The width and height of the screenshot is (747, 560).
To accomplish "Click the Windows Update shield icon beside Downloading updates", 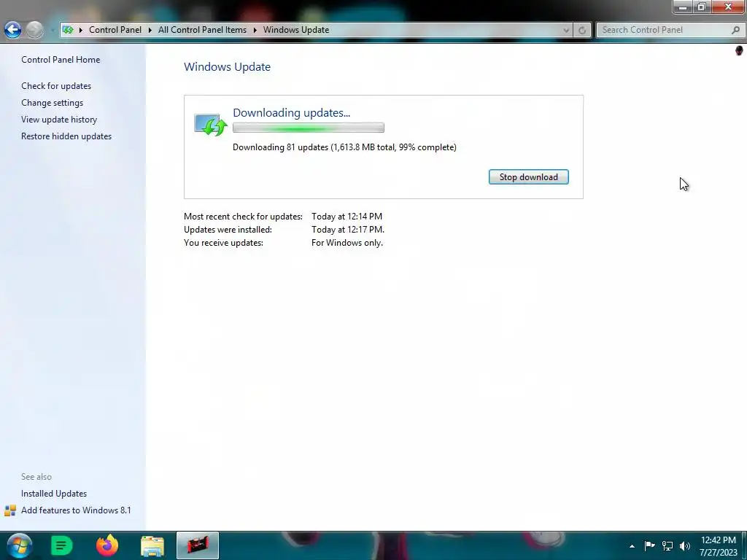I will pyautogui.click(x=210, y=125).
